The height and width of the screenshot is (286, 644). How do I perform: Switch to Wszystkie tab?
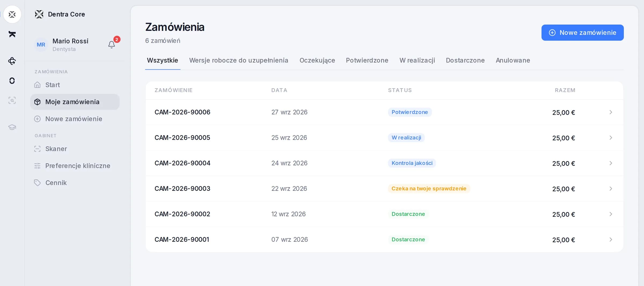click(163, 60)
